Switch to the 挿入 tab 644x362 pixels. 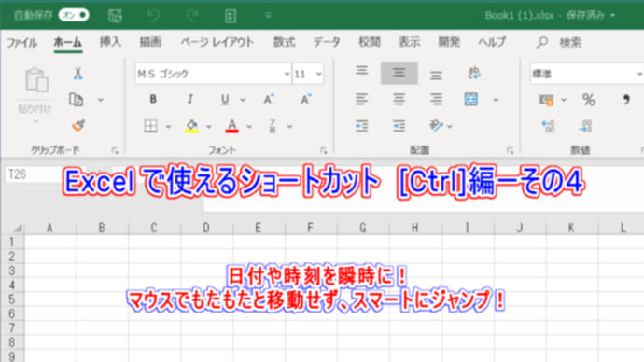110,42
